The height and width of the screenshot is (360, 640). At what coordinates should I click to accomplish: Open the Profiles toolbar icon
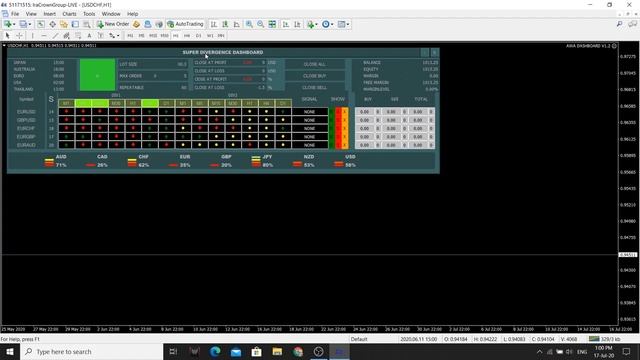[23, 24]
